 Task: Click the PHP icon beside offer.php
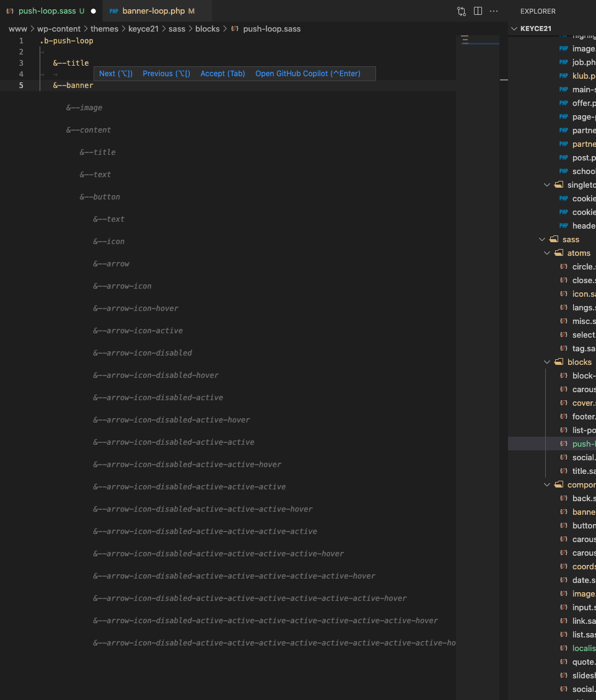pyautogui.click(x=563, y=103)
